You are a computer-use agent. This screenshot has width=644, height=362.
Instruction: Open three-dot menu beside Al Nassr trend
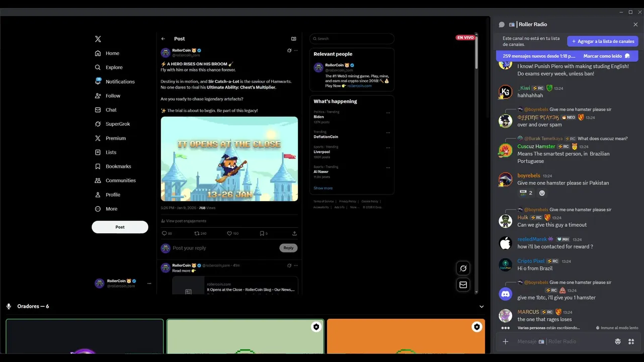(x=388, y=167)
